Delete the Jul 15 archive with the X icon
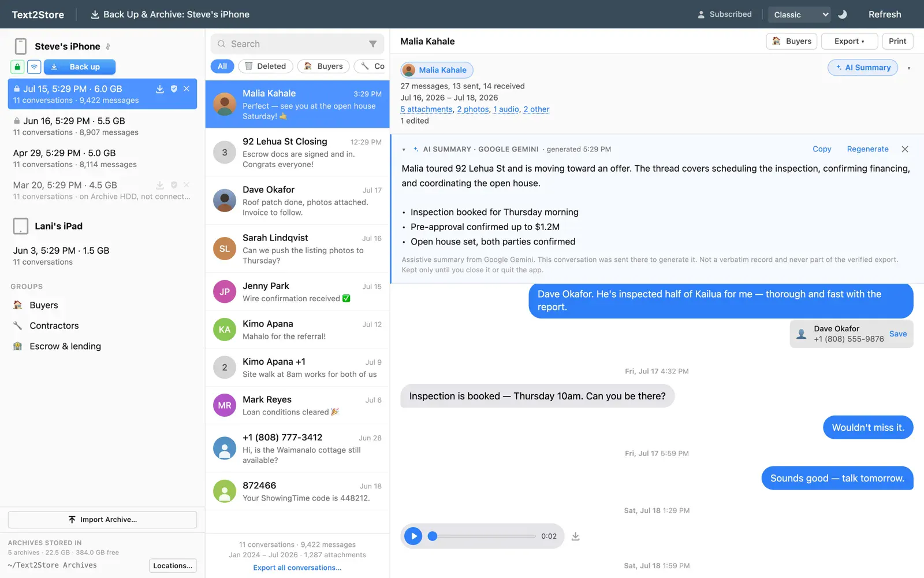Screen dimensions: 924x578 click(x=187, y=89)
